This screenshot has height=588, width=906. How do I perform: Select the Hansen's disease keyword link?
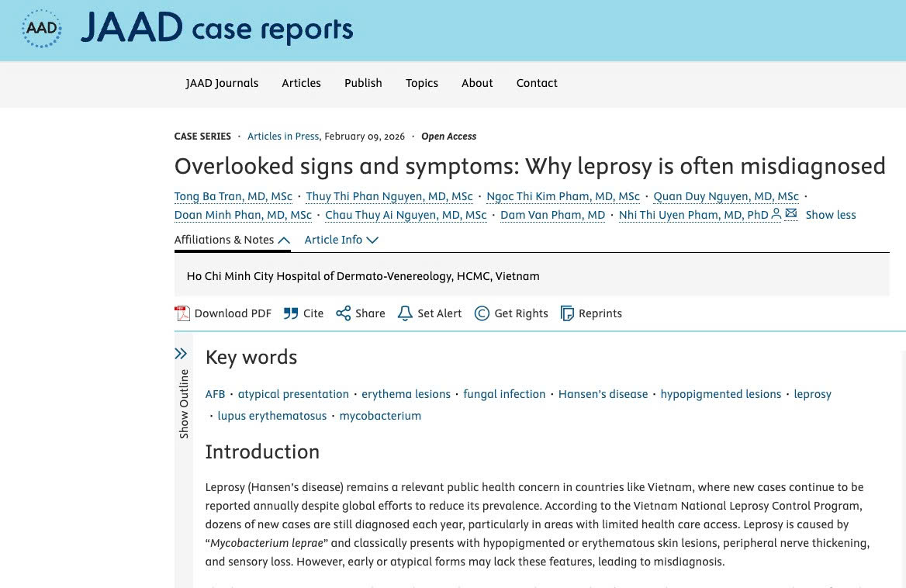603,394
